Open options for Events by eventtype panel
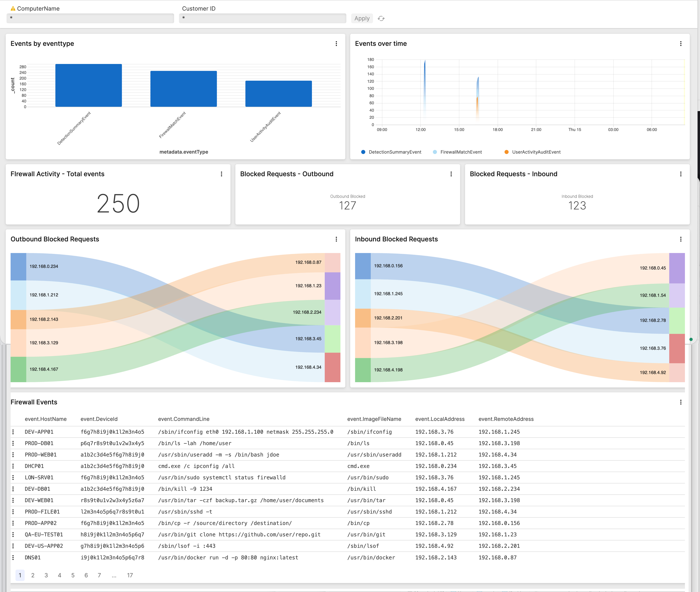The height and width of the screenshot is (592, 700). pos(336,44)
